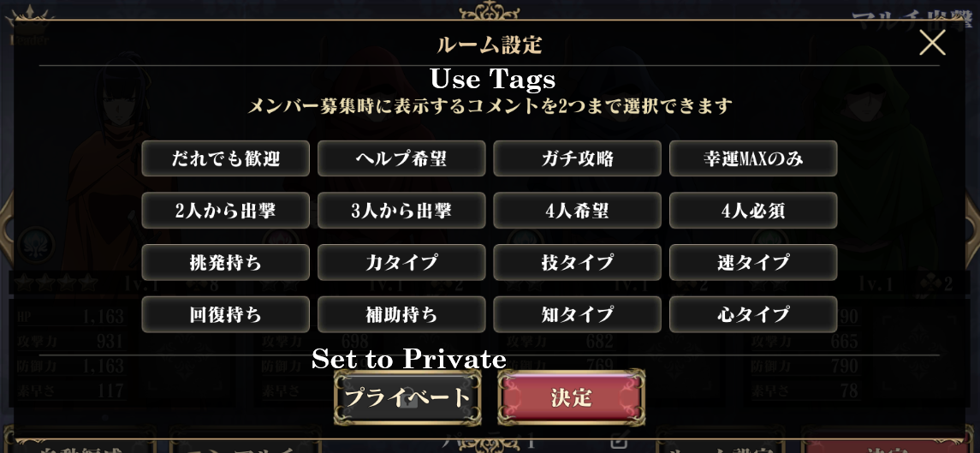Set room to private with プライベート button
Image resolution: width=980 pixels, height=453 pixels.
click(407, 397)
